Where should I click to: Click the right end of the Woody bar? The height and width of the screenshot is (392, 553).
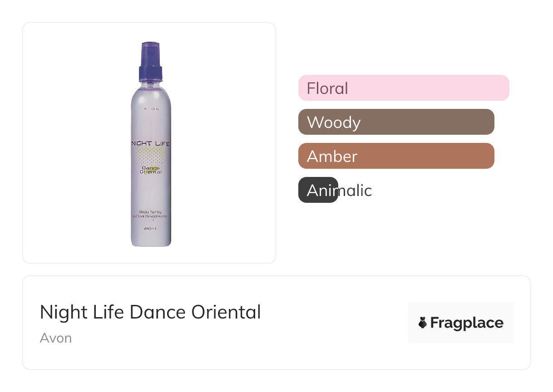(489, 122)
